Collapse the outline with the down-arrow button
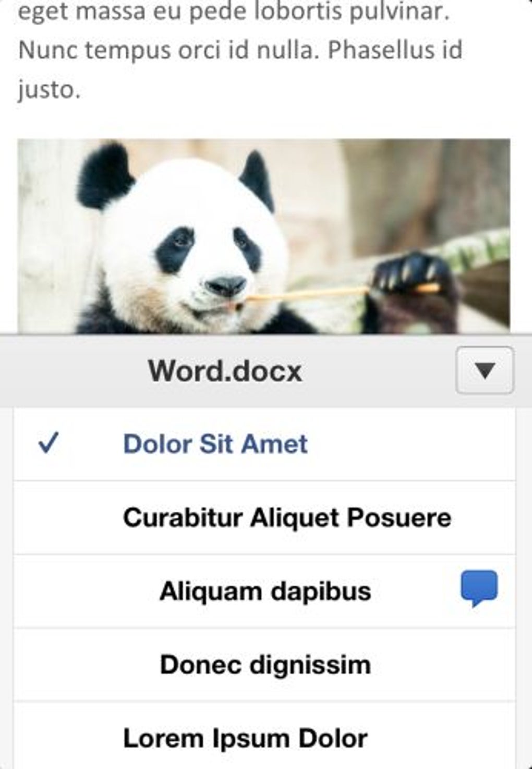 tap(485, 370)
